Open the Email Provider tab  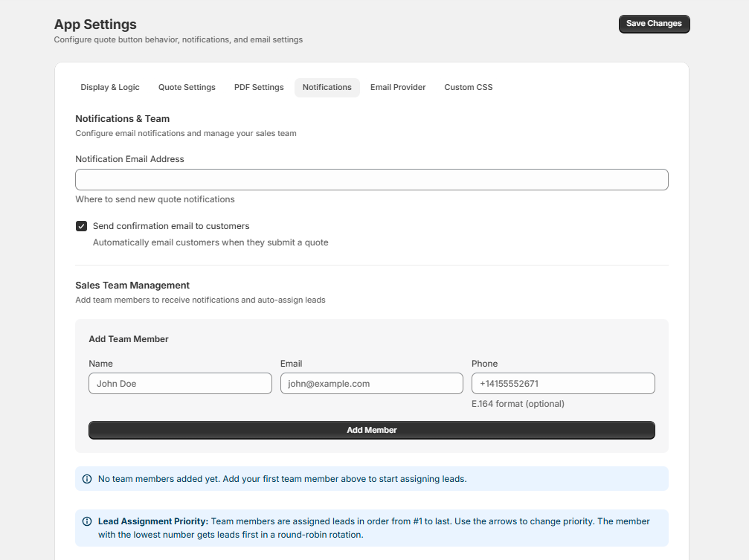(x=397, y=87)
